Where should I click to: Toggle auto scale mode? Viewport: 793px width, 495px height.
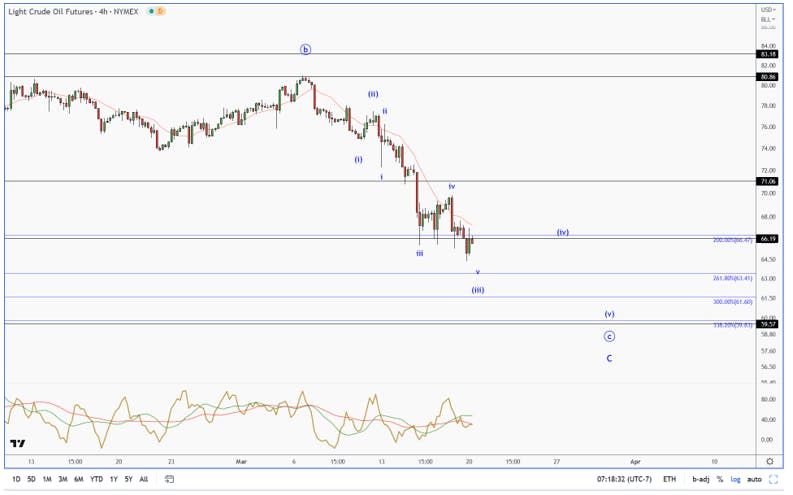pyautogui.click(x=754, y=479)
